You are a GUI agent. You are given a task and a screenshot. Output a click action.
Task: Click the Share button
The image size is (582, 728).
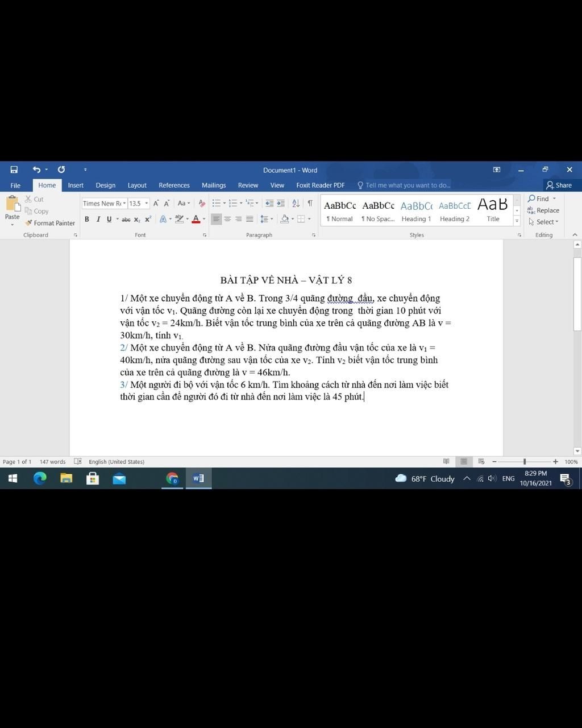(559, 185)
